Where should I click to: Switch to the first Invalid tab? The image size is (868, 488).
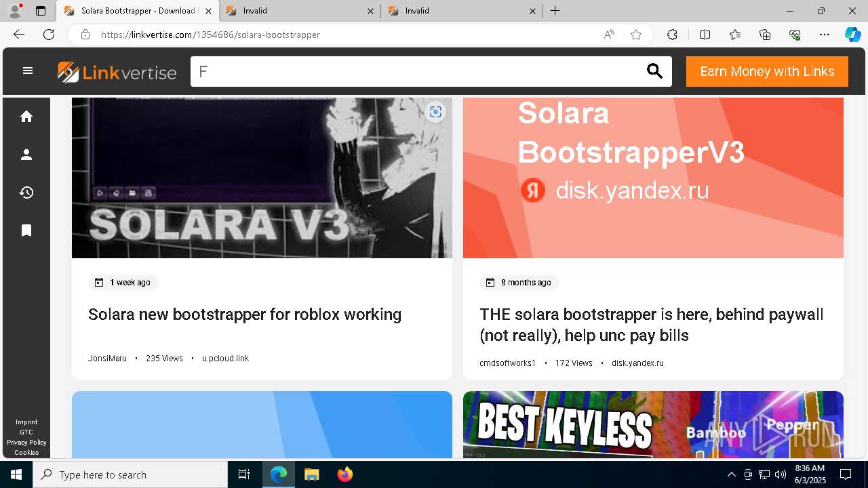[x=300, y=11]
